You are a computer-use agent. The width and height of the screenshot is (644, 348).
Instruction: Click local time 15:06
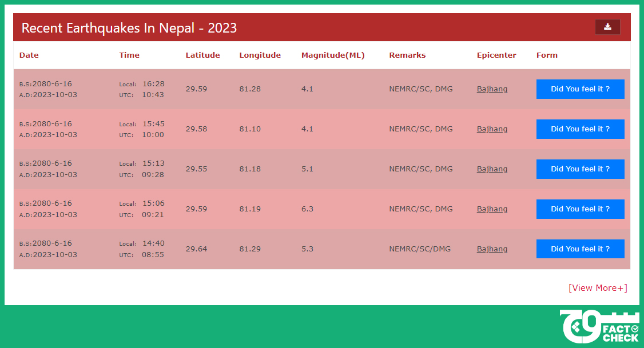(154, 203)
